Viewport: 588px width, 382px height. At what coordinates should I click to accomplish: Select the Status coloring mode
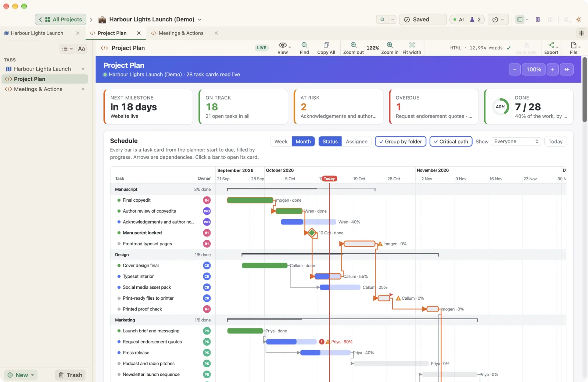(330, 141)
